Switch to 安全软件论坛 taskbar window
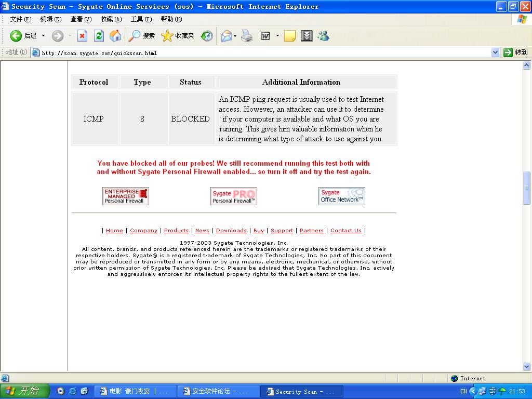532x399 pixels. [x=218, y=392]
